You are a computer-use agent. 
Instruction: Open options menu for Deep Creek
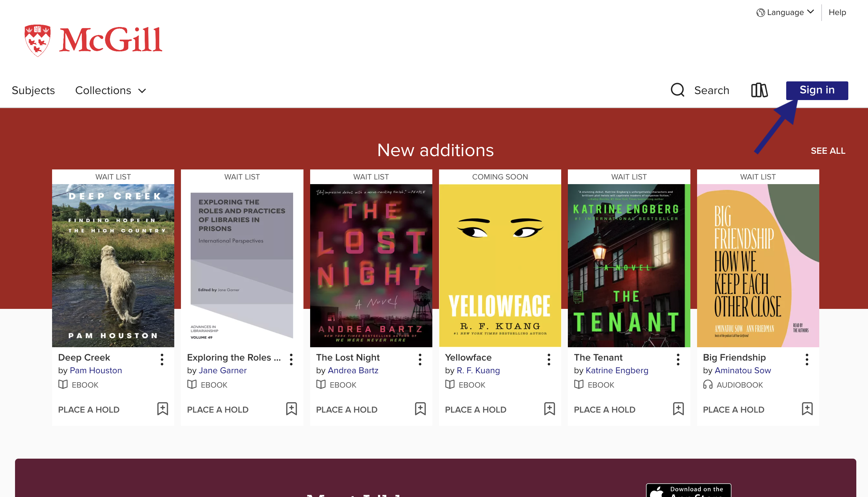162,360
